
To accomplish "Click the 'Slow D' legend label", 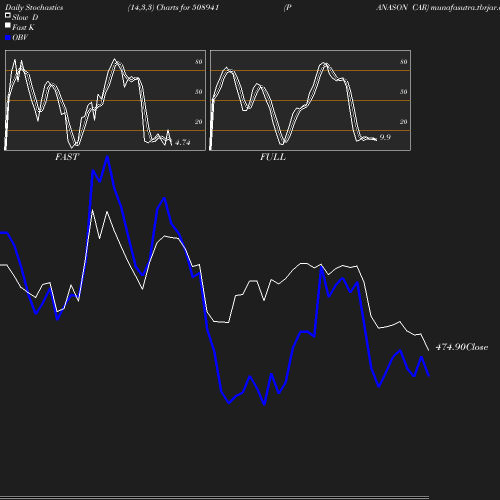I will coord(25,17).
